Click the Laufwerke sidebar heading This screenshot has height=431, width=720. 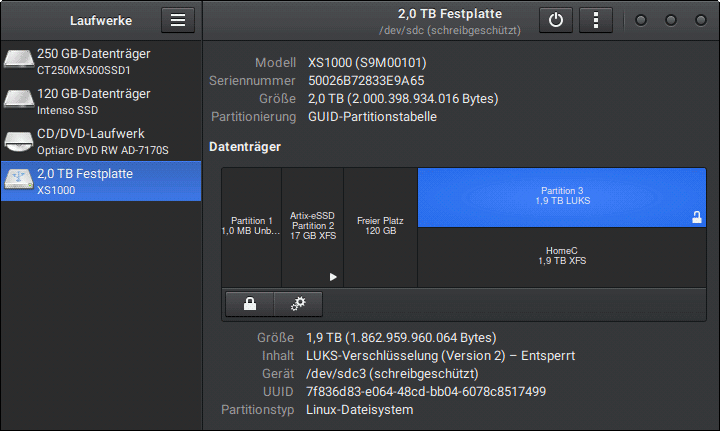pos(101,21)
